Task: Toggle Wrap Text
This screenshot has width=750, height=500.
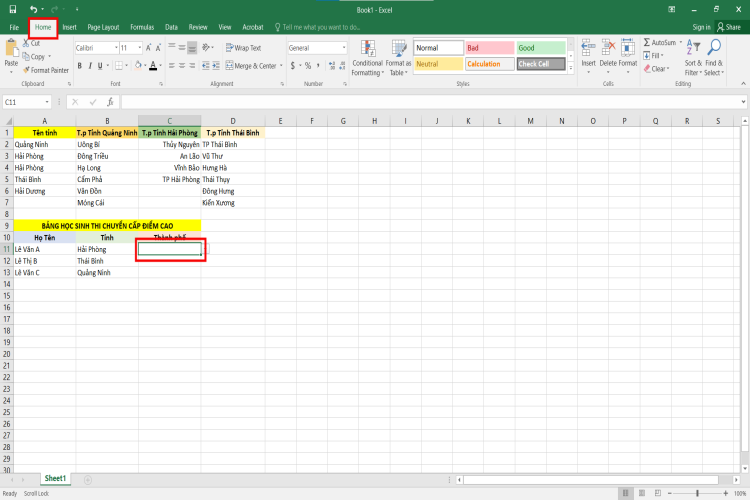Action: click(243, 48)
